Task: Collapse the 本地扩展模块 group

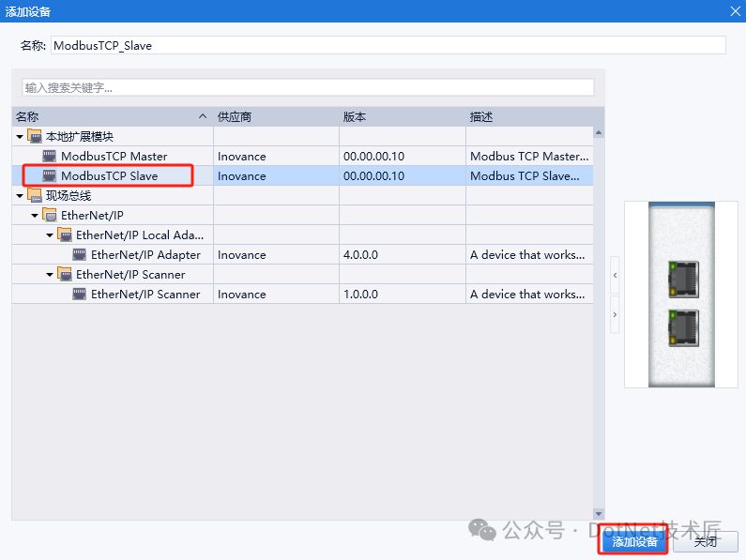Action: click(x=20, y=137)
